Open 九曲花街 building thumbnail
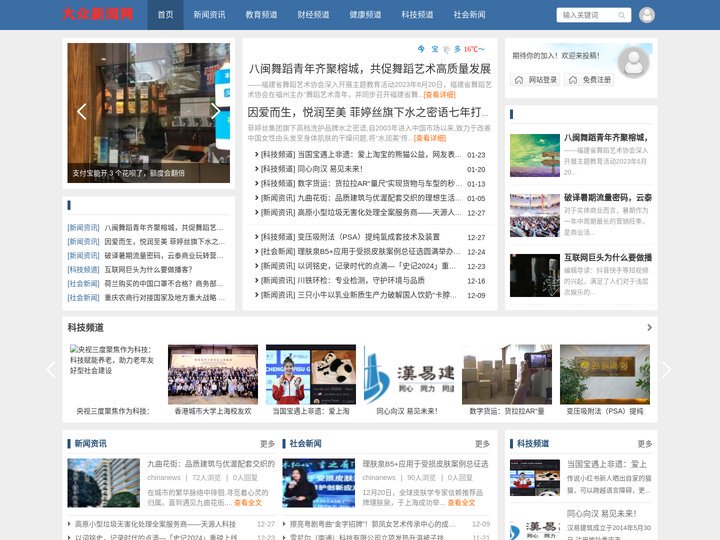This screenshot has height=540, width=720. click(103, 483)
